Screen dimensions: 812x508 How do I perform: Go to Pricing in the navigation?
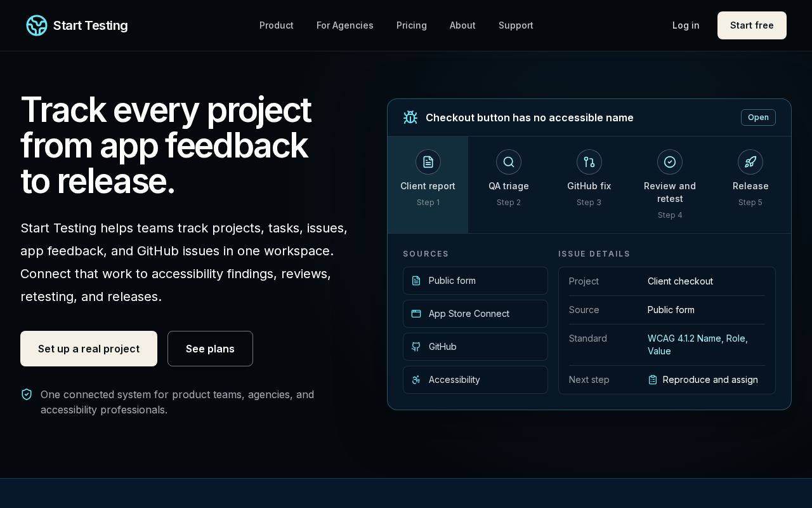(x=412, y=25)
